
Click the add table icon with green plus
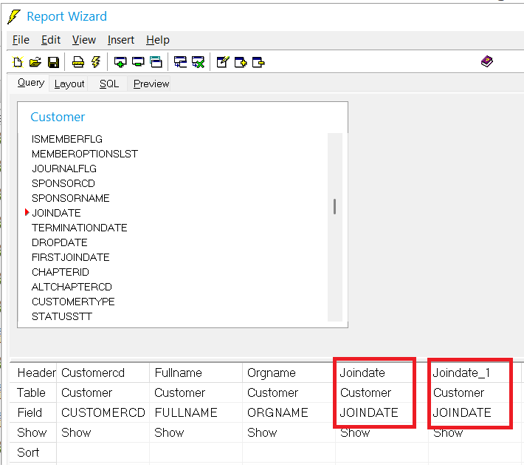pos(120,62)
